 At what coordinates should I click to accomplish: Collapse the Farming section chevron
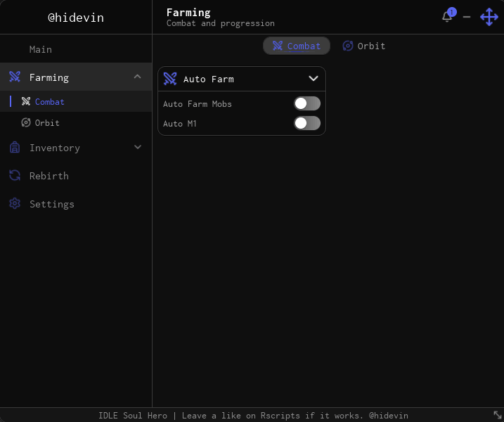(137, 77)
